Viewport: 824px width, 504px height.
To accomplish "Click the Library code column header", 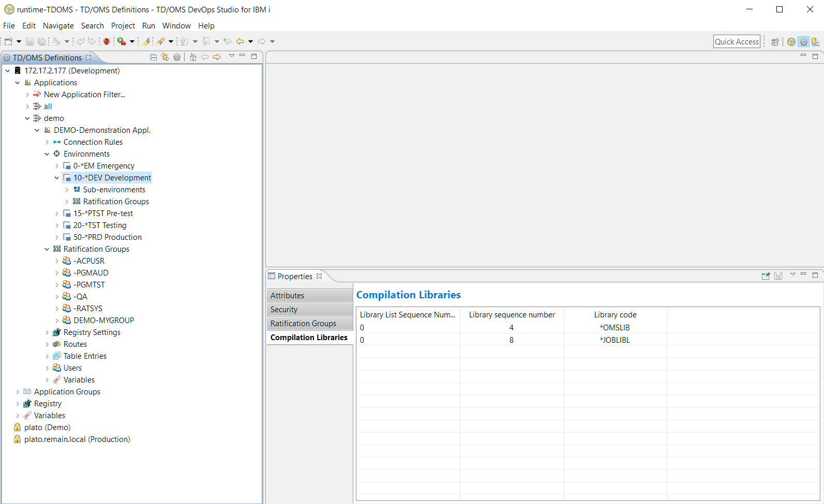I will 615,315.
